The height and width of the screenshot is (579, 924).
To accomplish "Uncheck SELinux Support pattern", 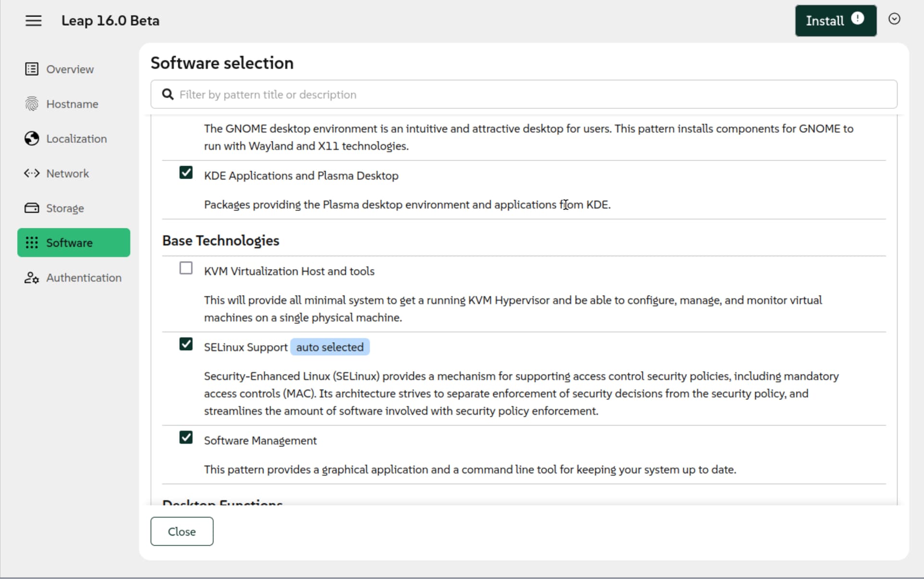I will 186,344.
